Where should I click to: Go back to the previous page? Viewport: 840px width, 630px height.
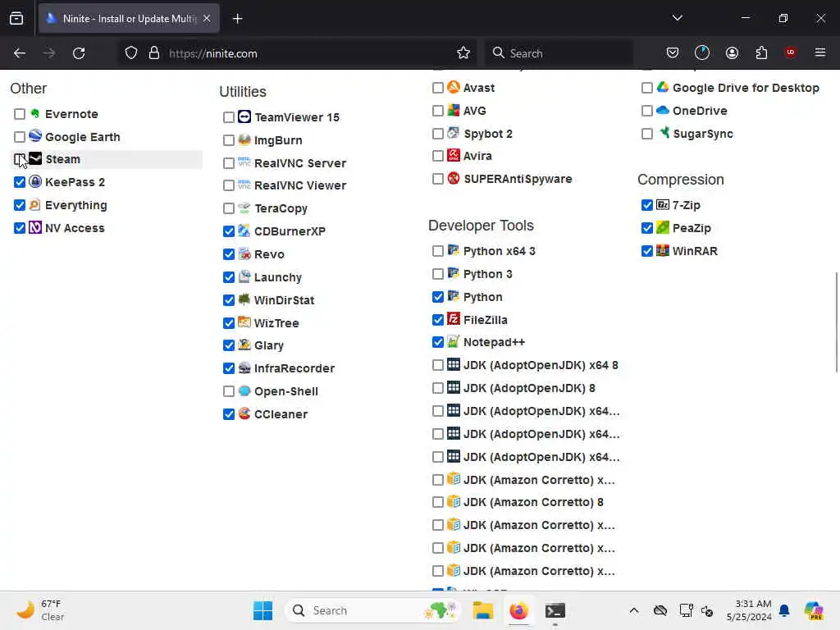(x=20, y=53)
